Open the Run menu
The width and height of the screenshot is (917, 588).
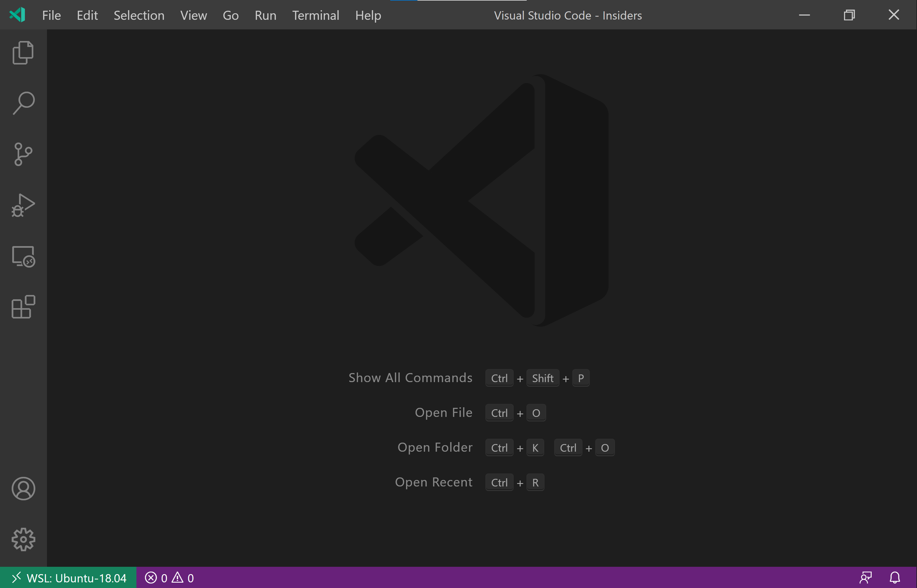(x=265, y=15)
